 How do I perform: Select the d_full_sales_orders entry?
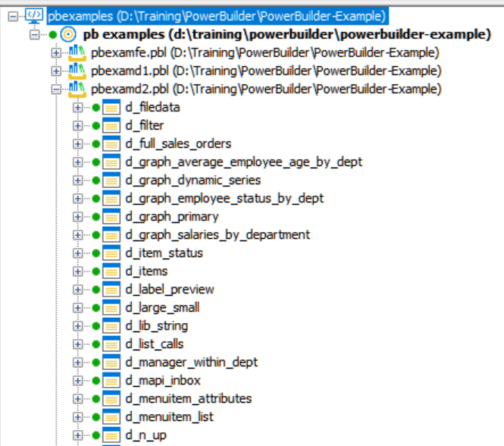[x=178, y=144]
